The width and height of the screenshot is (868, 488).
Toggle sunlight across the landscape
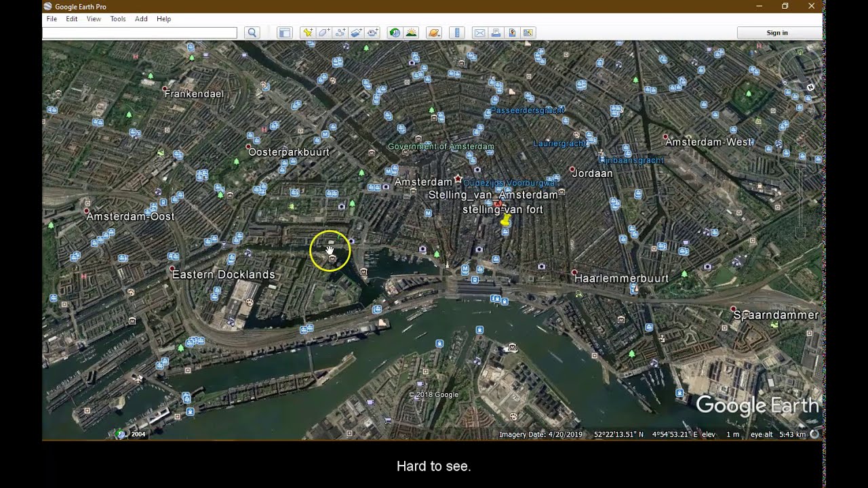coord(411,33)
